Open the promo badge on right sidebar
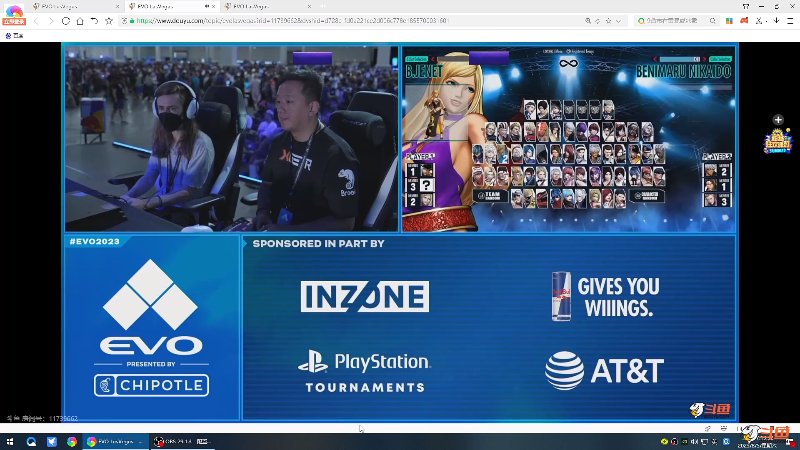800x450 pixels. [778, 141]
